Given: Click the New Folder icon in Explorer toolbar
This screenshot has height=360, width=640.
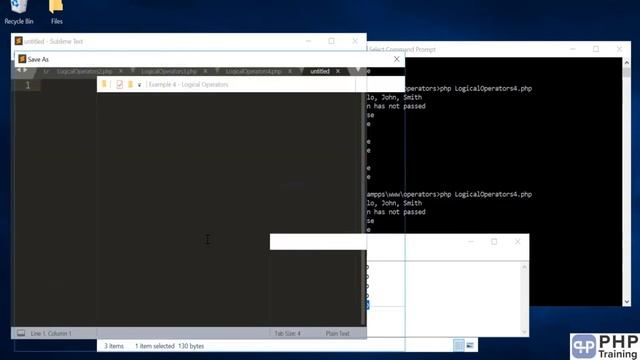Looking at the screenshot, I should point(130,84).
